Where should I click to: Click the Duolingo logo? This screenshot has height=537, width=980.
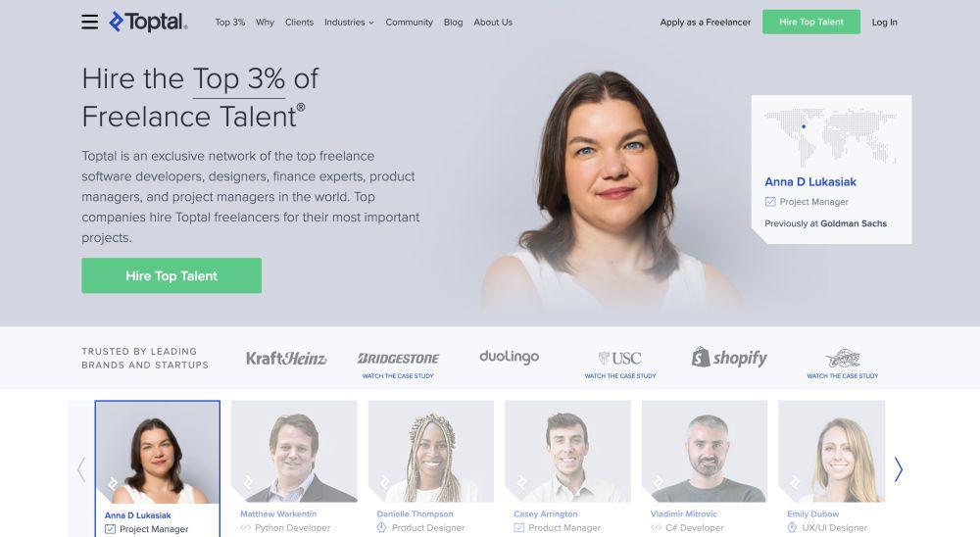[509, 357]
